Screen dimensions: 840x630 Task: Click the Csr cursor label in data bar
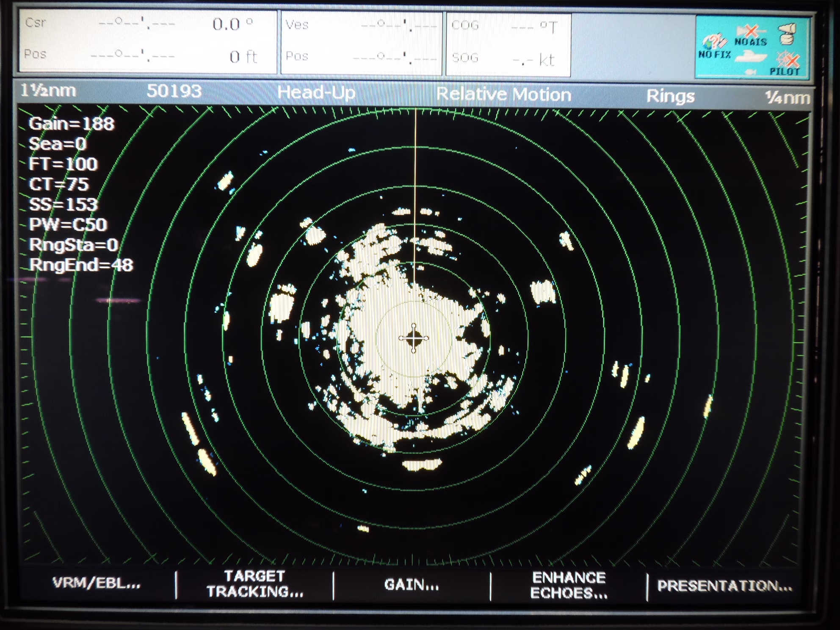(x=35, y=22)
